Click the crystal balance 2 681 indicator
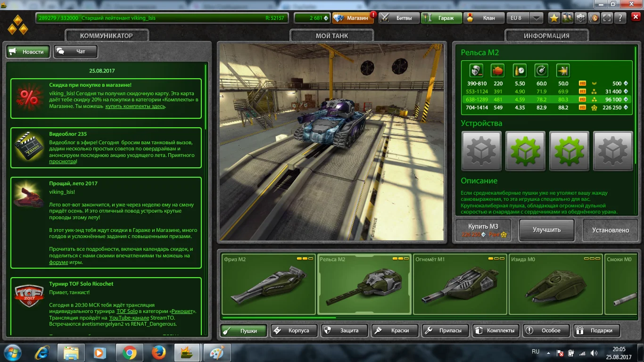This screenshot has height=362, width=644. coord(312,18)
